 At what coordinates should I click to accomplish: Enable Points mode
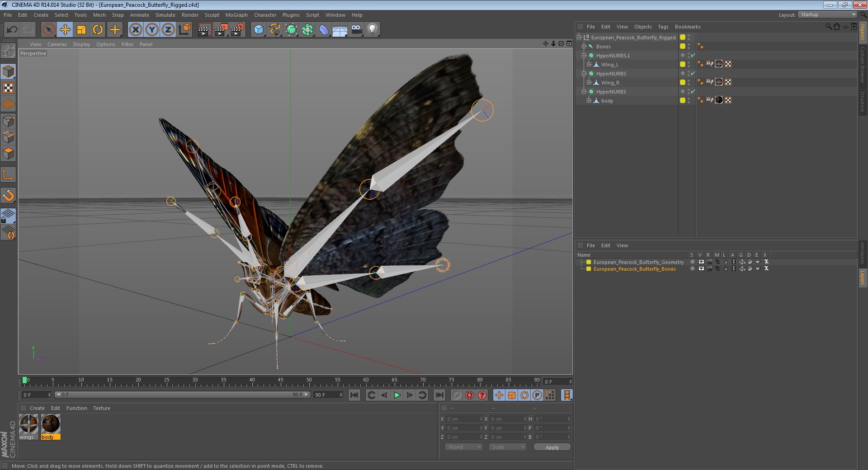click(x=8, y=121)
